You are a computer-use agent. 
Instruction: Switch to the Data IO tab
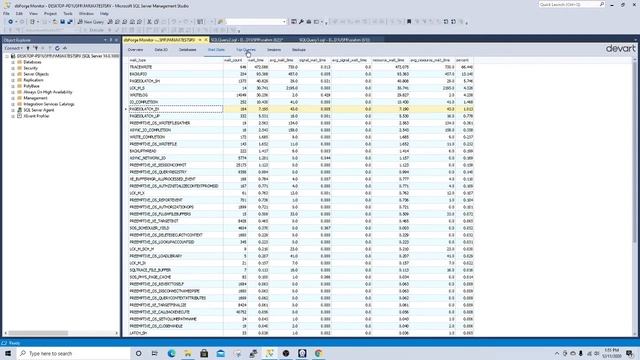pos(161,50)
